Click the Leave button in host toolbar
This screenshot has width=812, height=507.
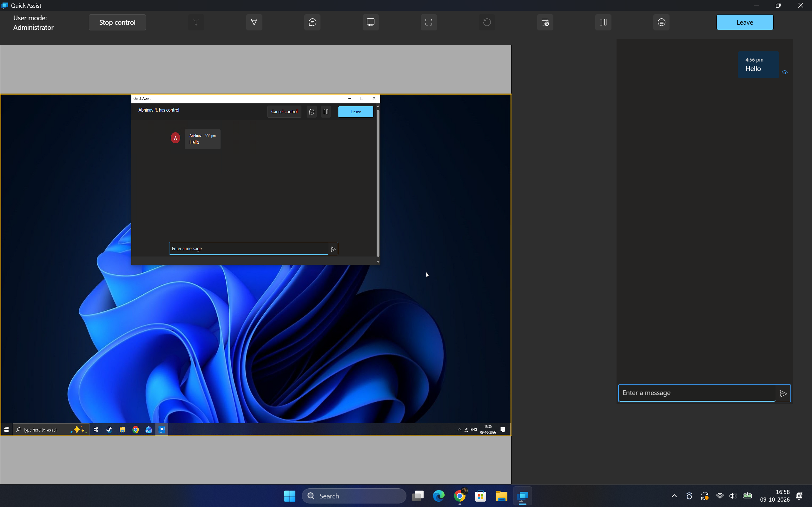tap(745, 22)
